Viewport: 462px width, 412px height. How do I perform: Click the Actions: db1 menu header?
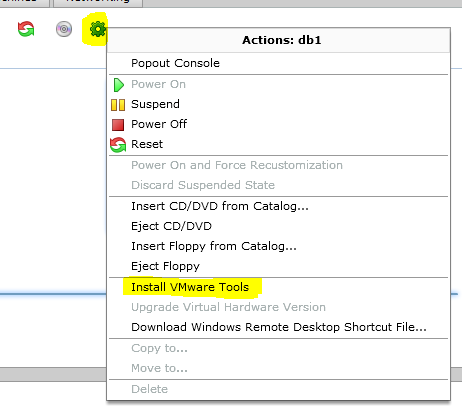279,40
